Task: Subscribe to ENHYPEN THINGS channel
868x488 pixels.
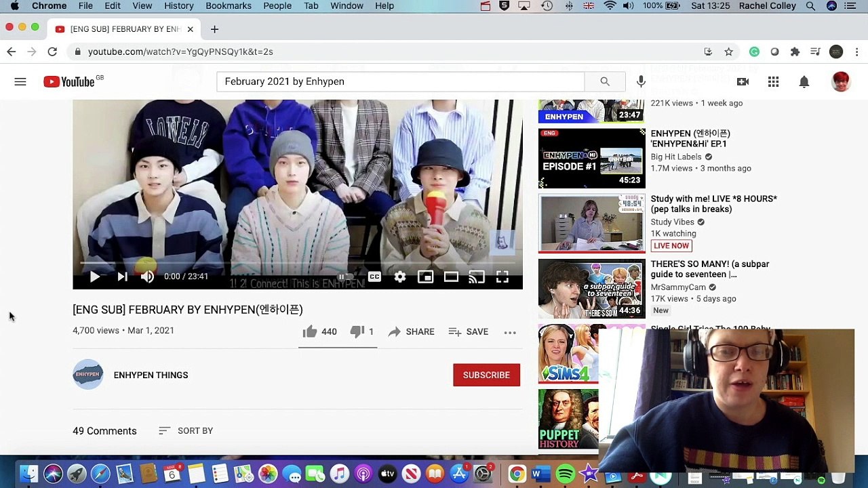Action: pos(486,375)
